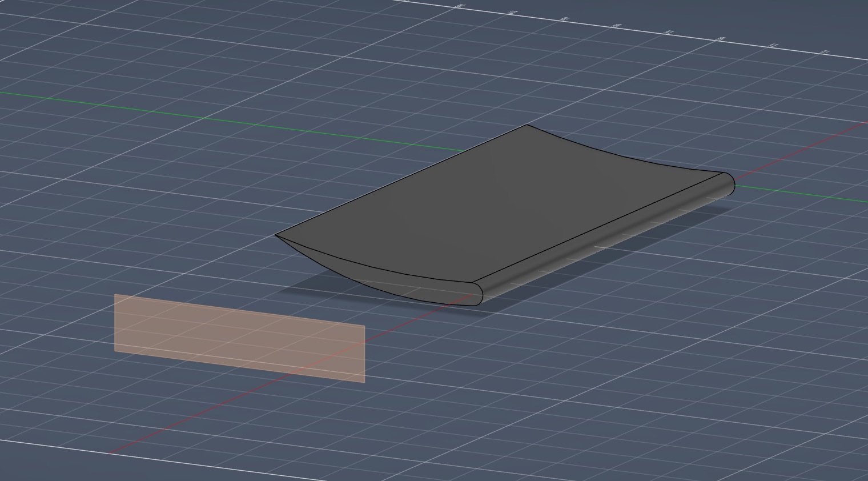This screenshot has height=481, width=868.
Task: Select the translucent orange reference plane
Action: tap(239, 338)
